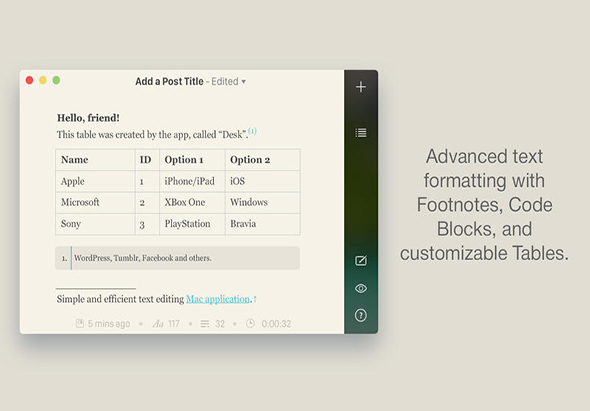Select the Apple table cell
Screen dimensions: 590x411
(x=95, y=181)
